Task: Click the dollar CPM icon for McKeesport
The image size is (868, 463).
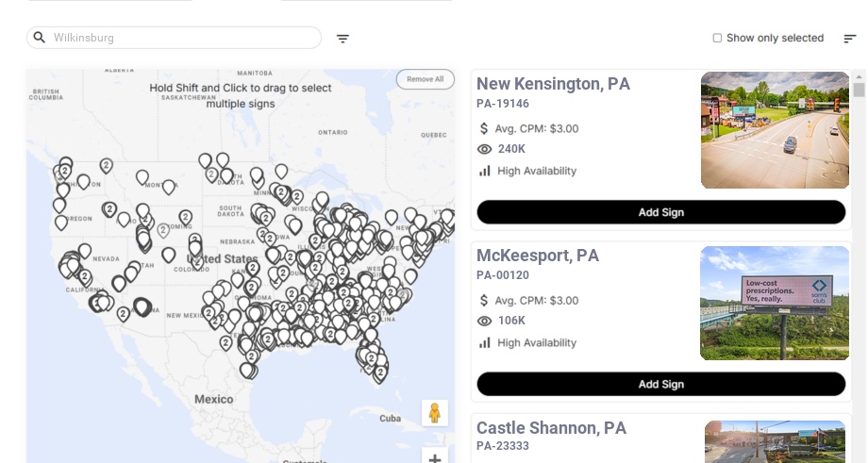Action: pyautogui.click(x=485, y=301)
